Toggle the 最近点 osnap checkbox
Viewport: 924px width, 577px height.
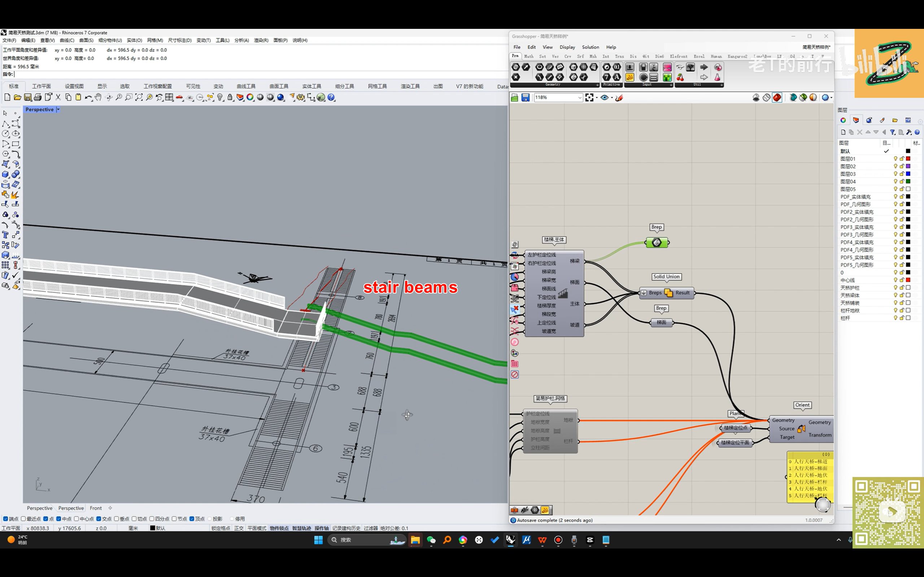click(23, 519)
